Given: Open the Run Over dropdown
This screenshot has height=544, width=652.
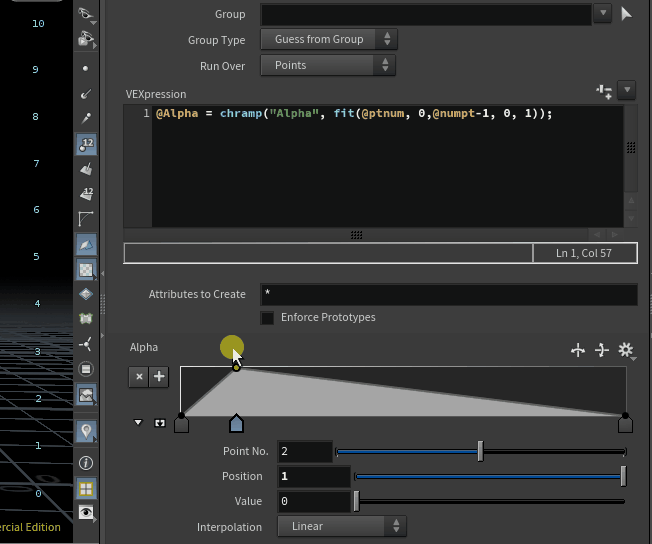Looking at the screenshot, I should coord(328,65).
